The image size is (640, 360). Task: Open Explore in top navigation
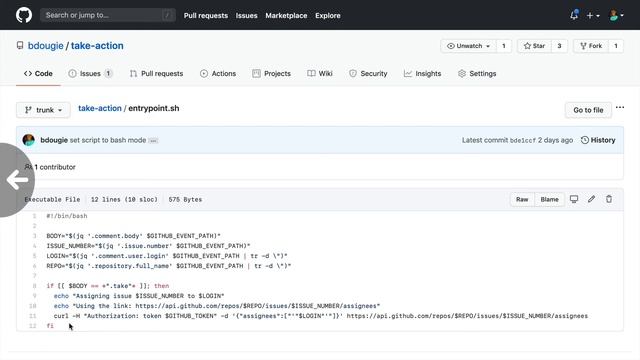coord(327,16)
